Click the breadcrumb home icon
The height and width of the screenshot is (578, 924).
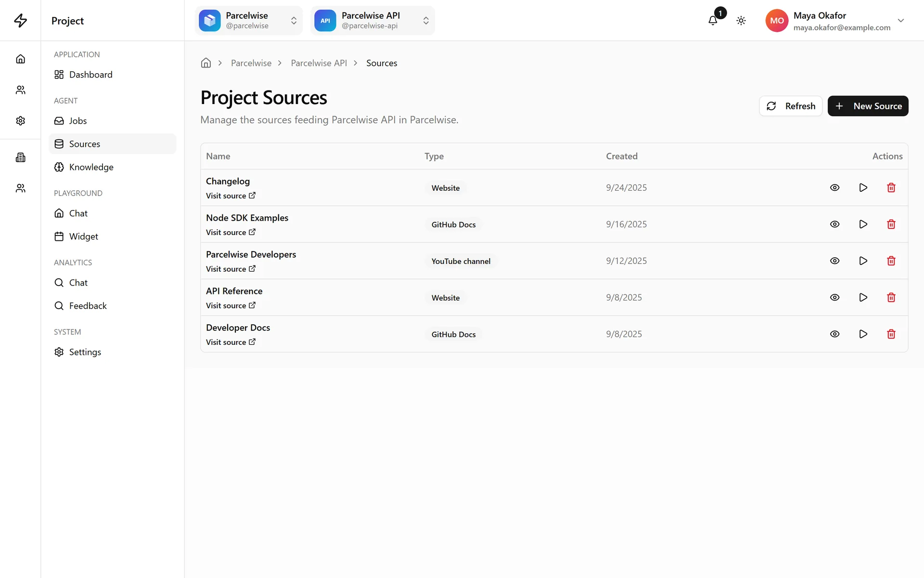pyautogui.click(x=206, y=63)
